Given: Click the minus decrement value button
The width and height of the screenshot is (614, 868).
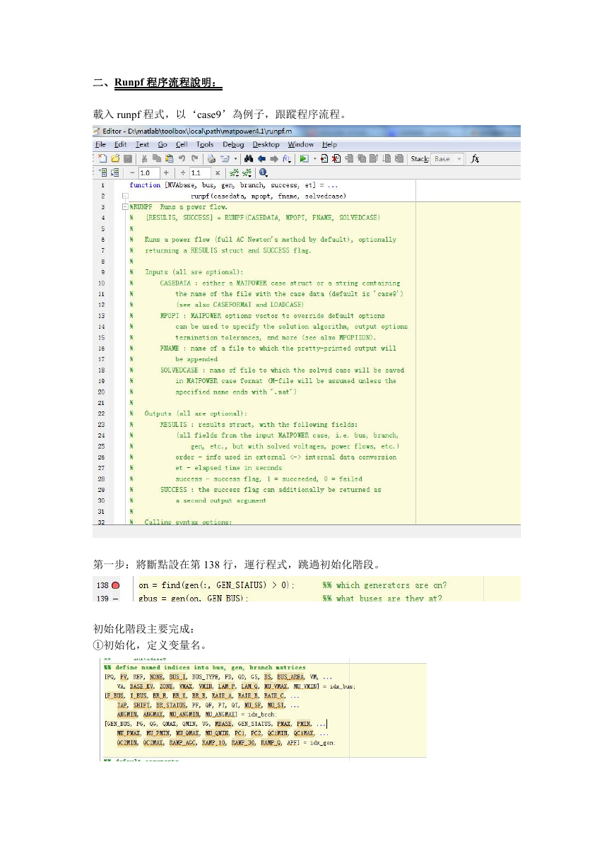Looking at the screenshot, I should pos(131,172).
